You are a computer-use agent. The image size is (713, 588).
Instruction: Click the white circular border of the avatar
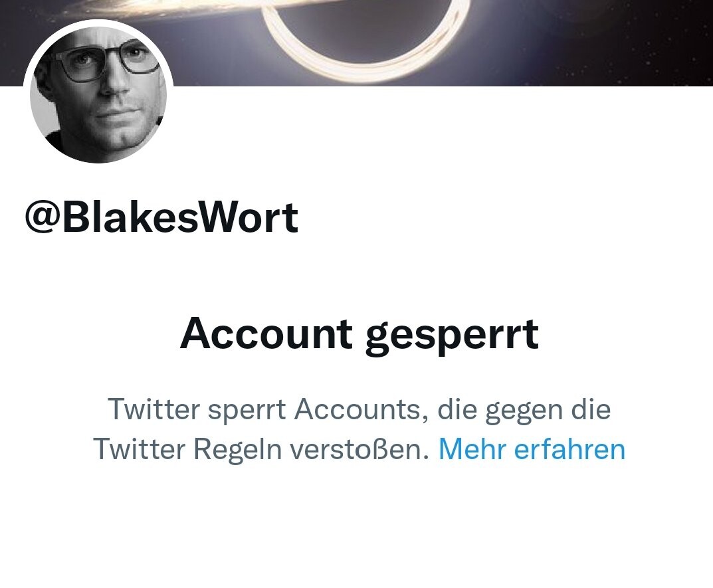tap(98, 24)
